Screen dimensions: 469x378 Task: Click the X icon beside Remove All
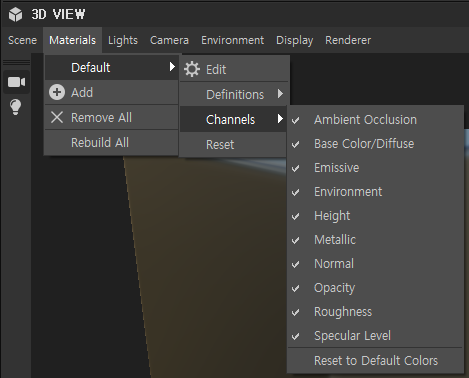57,117
